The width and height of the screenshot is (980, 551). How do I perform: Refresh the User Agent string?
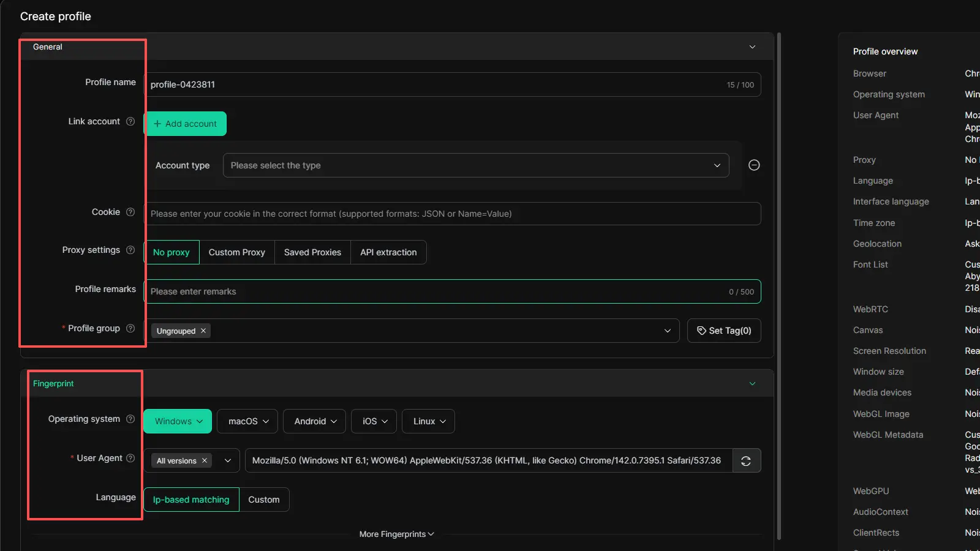coord(746,461)
